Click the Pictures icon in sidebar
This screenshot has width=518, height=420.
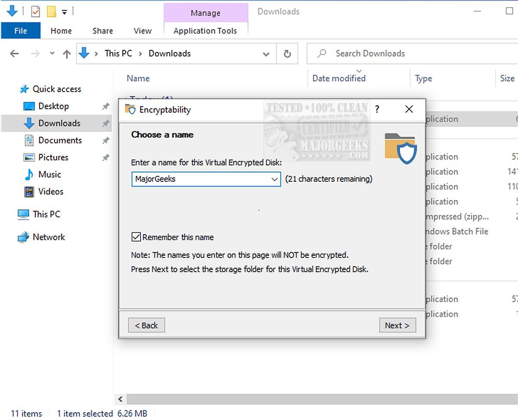pos(29,157)
